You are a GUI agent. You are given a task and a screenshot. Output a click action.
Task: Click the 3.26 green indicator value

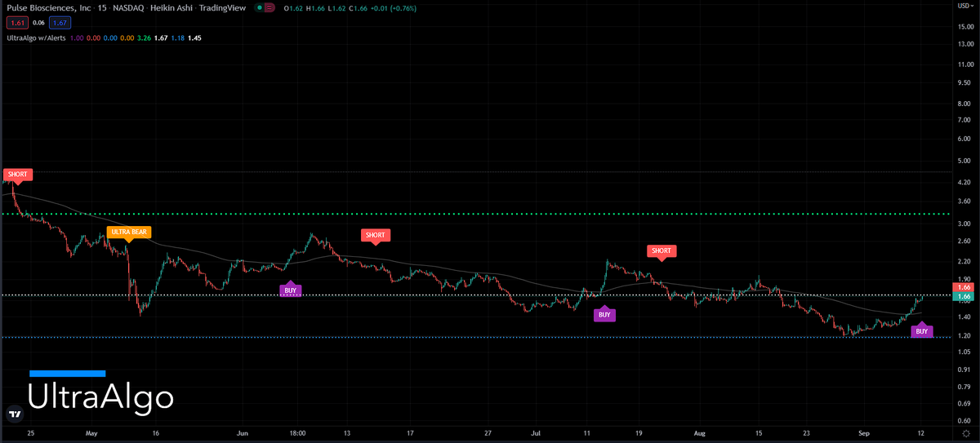click(143, 38)
